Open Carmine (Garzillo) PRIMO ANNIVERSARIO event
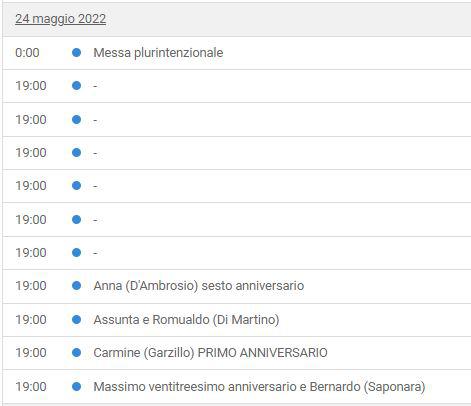Image resolution: width=471 pixels, height=406 pixels. pos(210,353)
